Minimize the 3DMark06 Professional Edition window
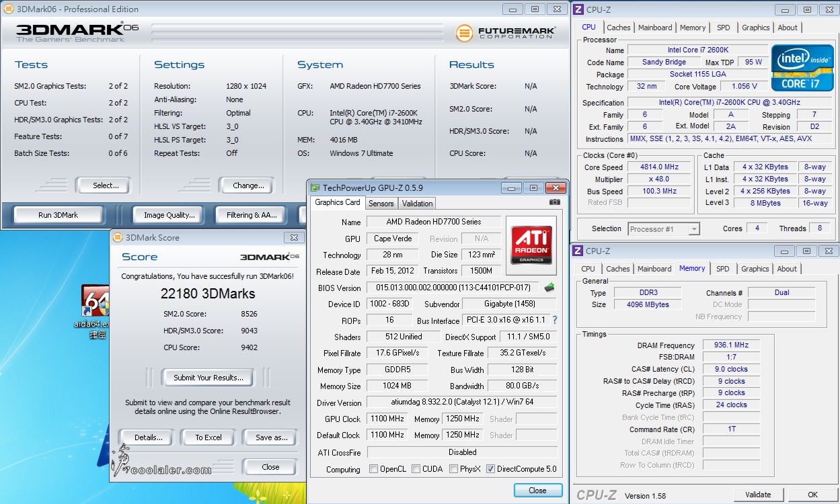840x504 pixels. 513,9
